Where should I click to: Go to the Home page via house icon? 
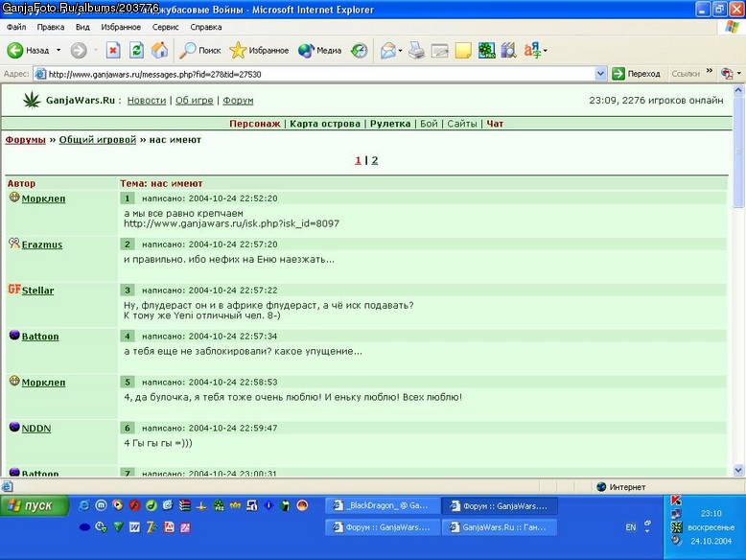(160, 50)
